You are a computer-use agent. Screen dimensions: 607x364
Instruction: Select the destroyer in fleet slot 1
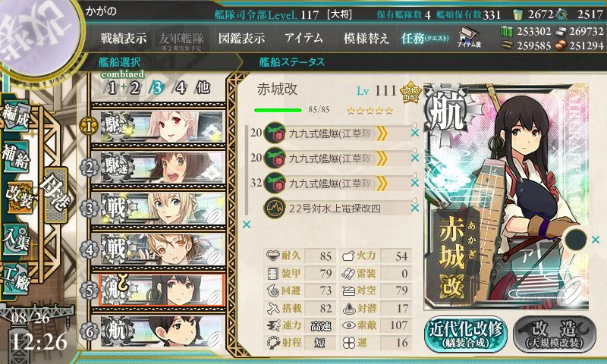pos(162,126)
